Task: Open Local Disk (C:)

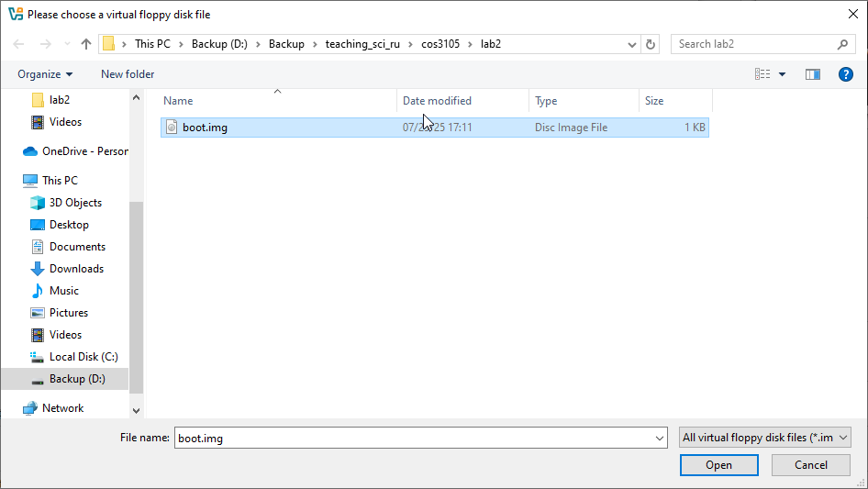Action: coord(83,357)
